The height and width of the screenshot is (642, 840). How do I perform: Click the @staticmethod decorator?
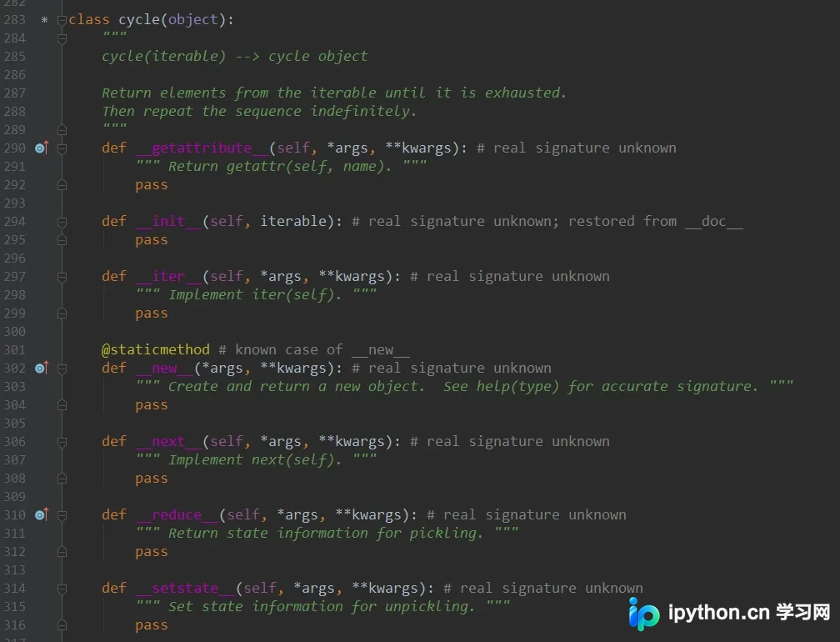155,350
